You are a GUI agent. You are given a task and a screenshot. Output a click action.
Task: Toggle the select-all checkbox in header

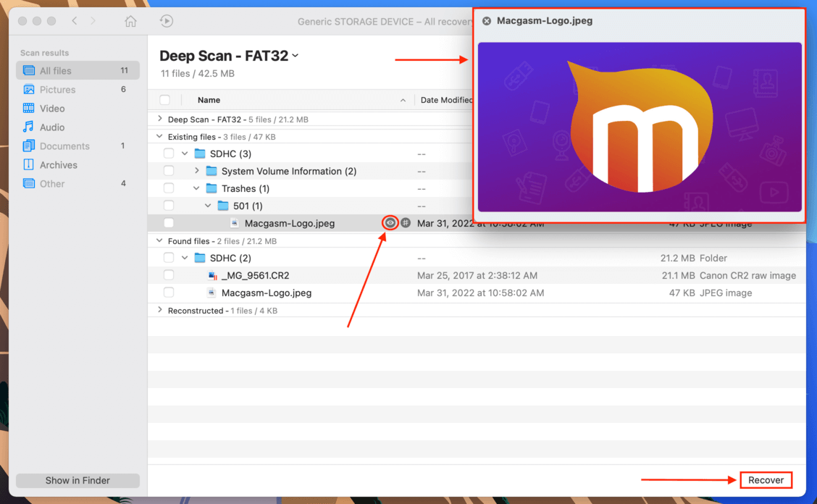[x=164, y=100]
